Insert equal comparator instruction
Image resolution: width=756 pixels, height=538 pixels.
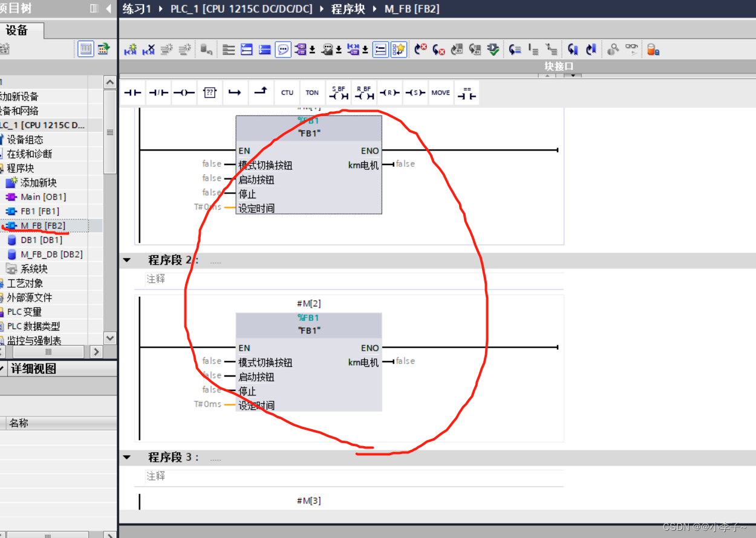(x=466, y=92)
